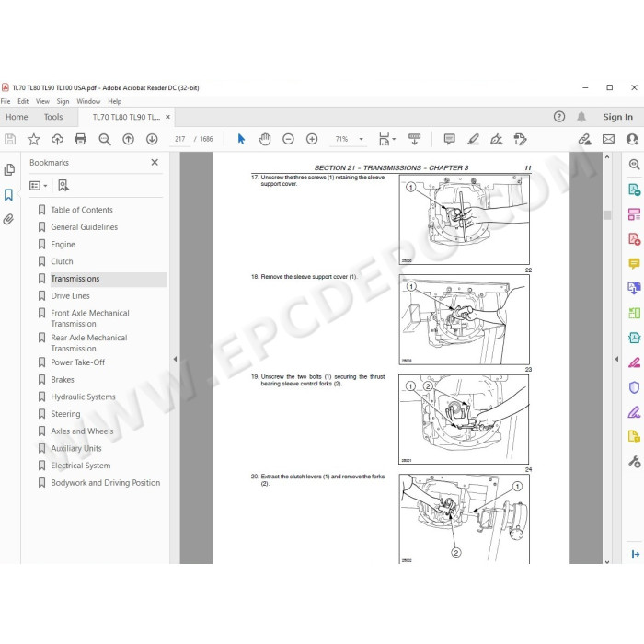The image size is (644, 644).
Task: Open the File menu
Action: (6, 101)
